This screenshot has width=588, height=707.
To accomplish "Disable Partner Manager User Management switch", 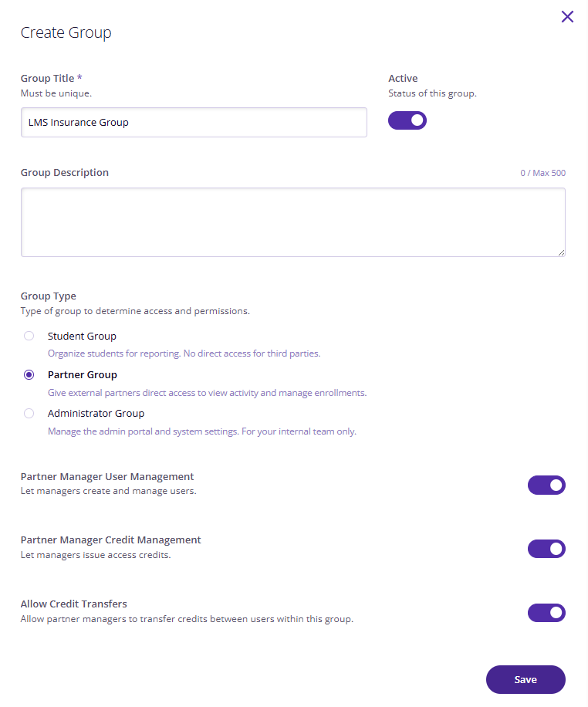I will pos(546,485).
